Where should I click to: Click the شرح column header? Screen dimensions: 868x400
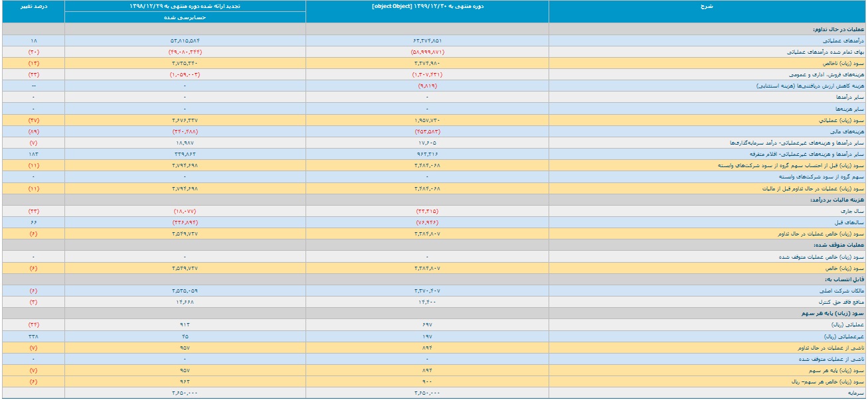coord(707,6)
